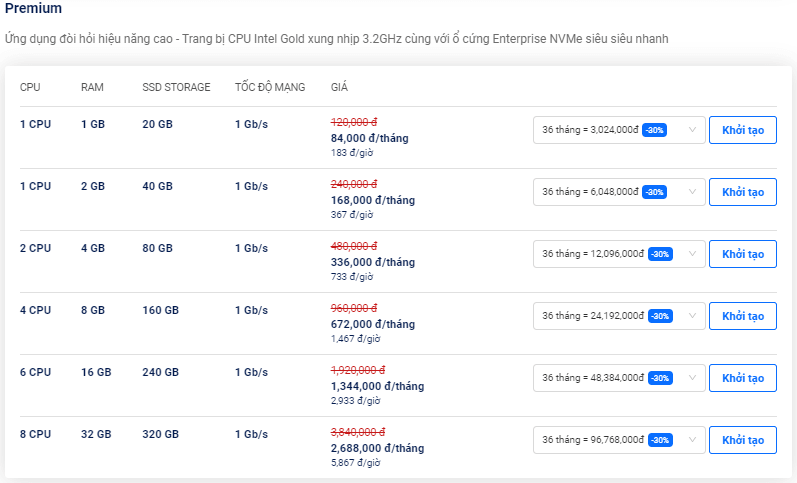Click the price 672,000 đ/tháng
The image size is (797, 483).
click(x=373, y=324)
